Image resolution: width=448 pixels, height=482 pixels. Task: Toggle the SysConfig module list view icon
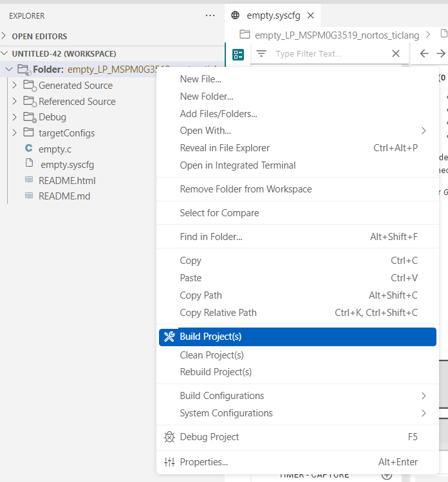(238, 55)
